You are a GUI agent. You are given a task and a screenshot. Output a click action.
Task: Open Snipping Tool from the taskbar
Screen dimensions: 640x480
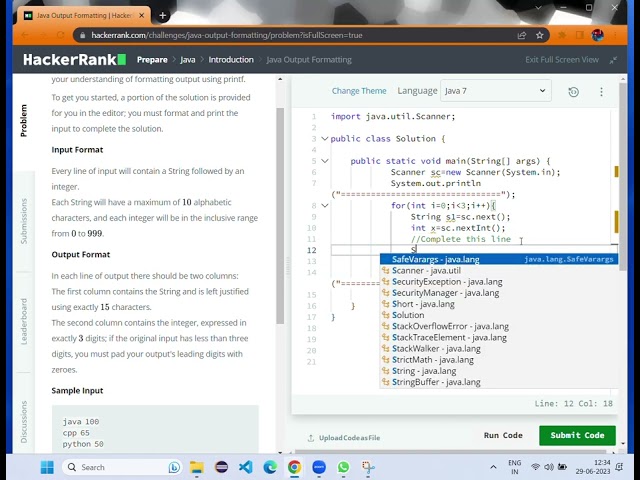click(x=368, y=467)
